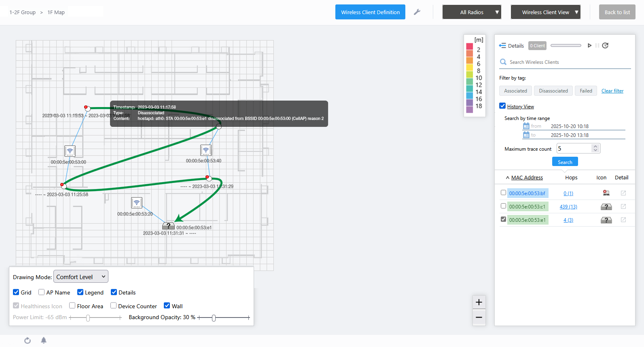Click the Details back-arrow icon
The height and width of the screenshot is (347, 644).
pyautogui.click(x=502, y=46)
